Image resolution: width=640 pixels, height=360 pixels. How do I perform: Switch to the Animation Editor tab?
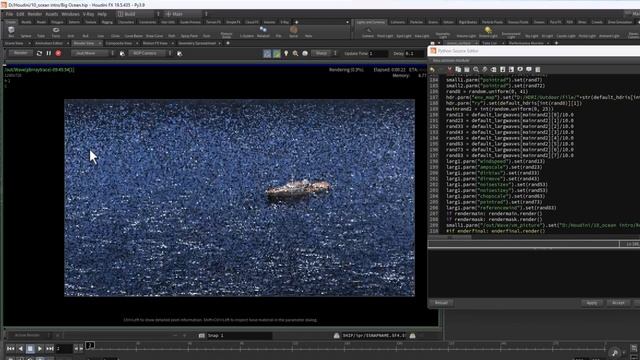coord(49,43)
